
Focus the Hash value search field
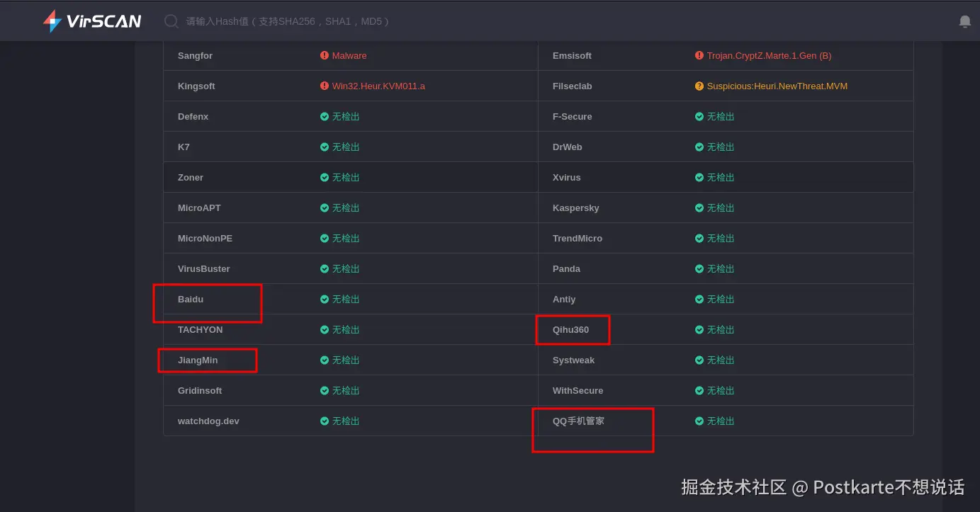tap(288, 21)
